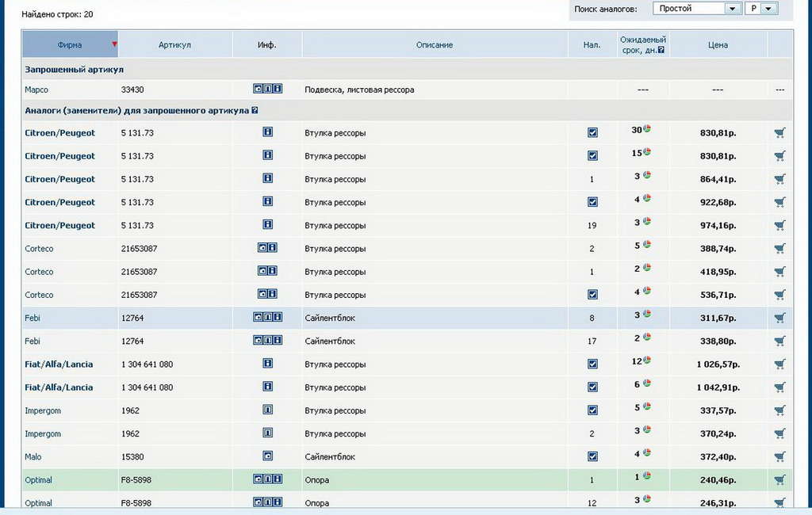This screenshot has width=812, height=515.
Task: Sort the table by the Цена column
Action: (x=718, y=45)
